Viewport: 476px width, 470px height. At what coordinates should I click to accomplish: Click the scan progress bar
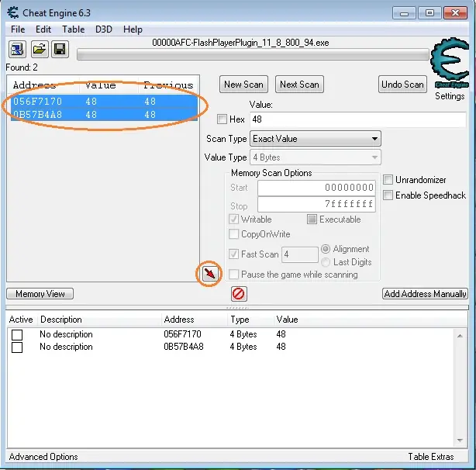[x=253, y=54]
